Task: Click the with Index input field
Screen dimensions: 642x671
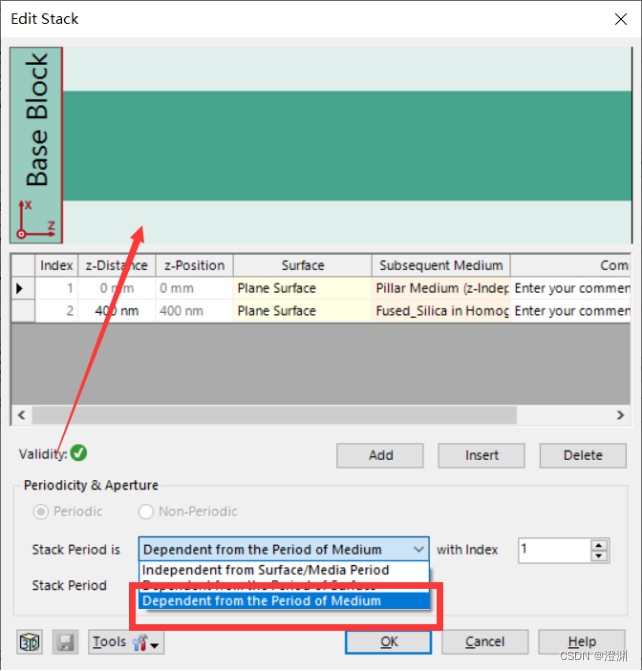Action: pyautogui.click(x=555, y=550)
